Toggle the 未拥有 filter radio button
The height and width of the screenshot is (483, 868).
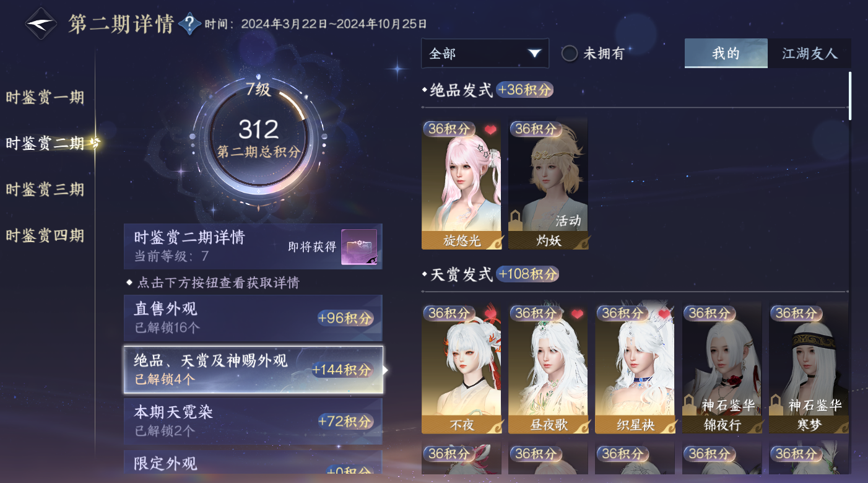(x=570, y=53)
